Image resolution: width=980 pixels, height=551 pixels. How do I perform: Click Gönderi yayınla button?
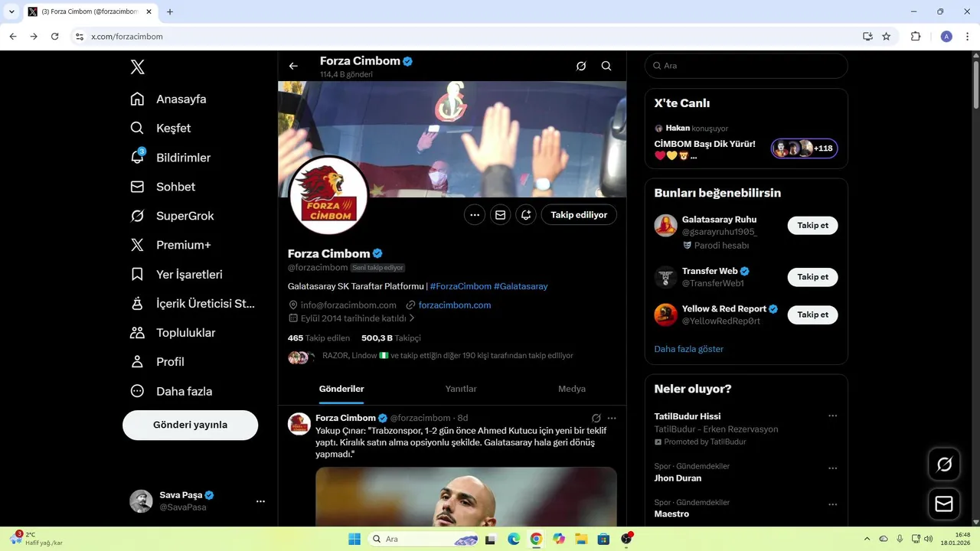tap(190, 425)
